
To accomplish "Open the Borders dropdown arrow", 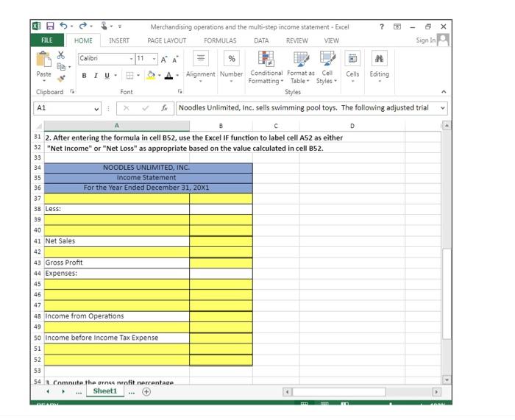I will coord(138,76).
